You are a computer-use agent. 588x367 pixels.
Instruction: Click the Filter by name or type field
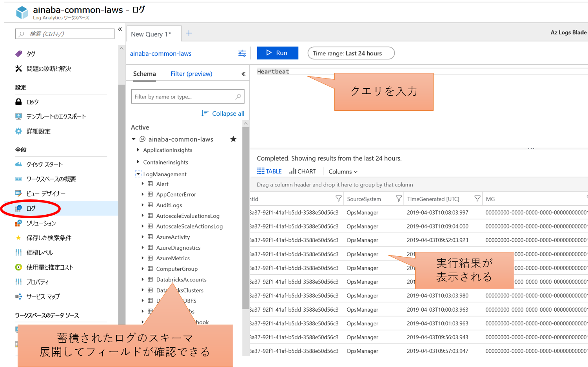[x=187, y=97]
